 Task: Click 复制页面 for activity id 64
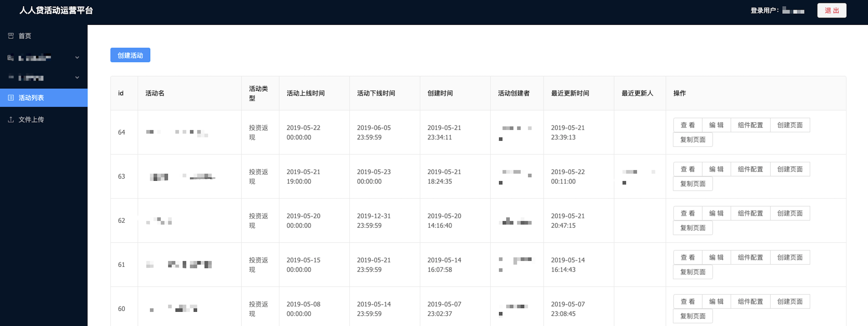point(693,140)
